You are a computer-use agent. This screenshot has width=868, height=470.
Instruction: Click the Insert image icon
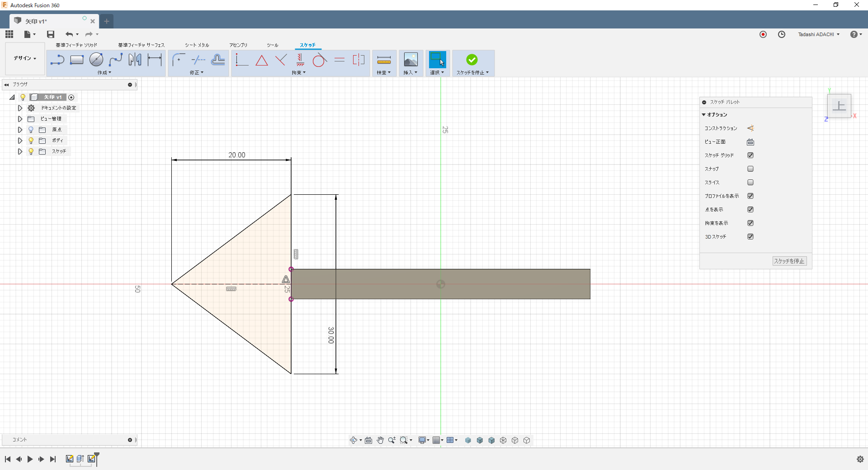(x=410, y=60)
